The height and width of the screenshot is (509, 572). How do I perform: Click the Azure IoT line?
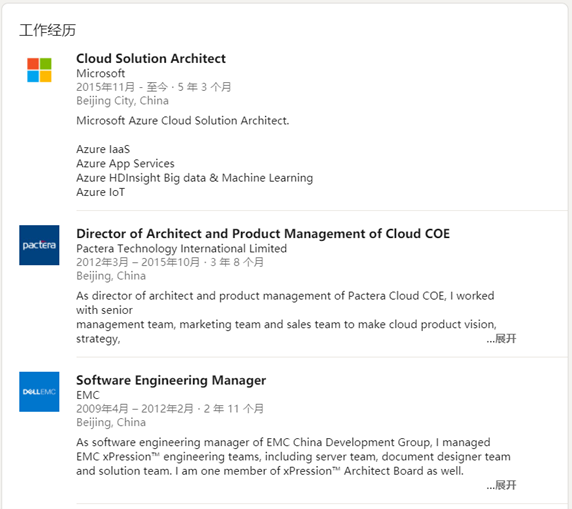(x=101, y=192)
